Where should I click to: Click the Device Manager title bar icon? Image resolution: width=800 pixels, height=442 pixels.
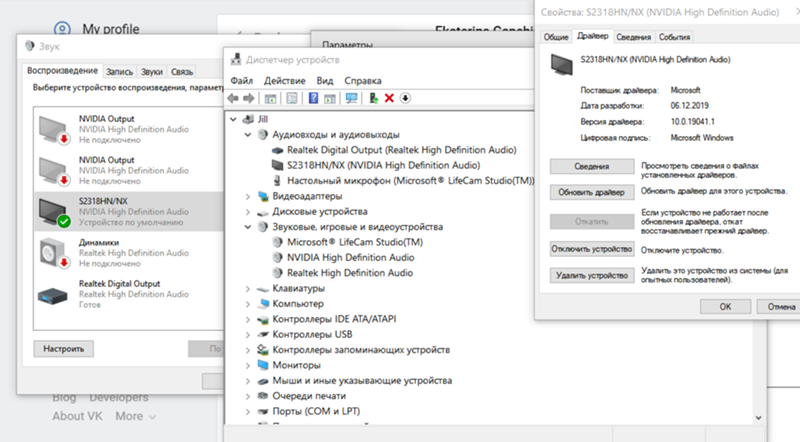(x=236, y=59)
